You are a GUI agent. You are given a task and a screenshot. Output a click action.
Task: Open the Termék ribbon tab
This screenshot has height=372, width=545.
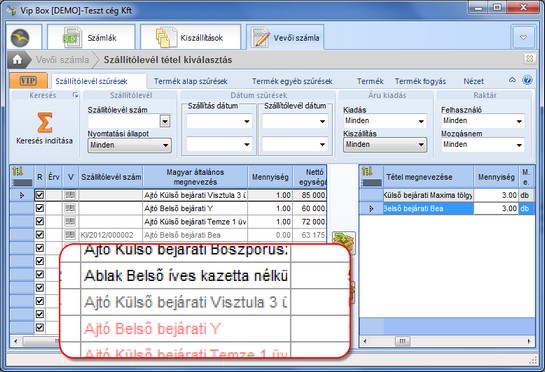coord(370,81)
